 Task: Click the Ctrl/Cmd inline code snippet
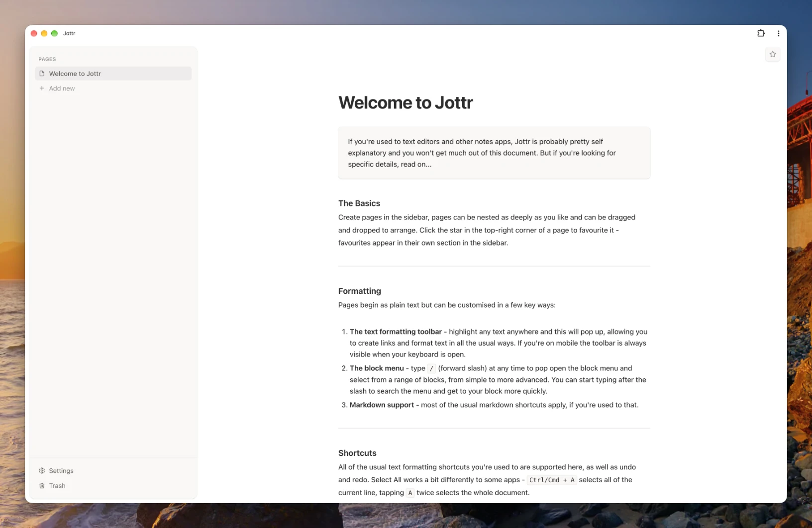(552, 480)
